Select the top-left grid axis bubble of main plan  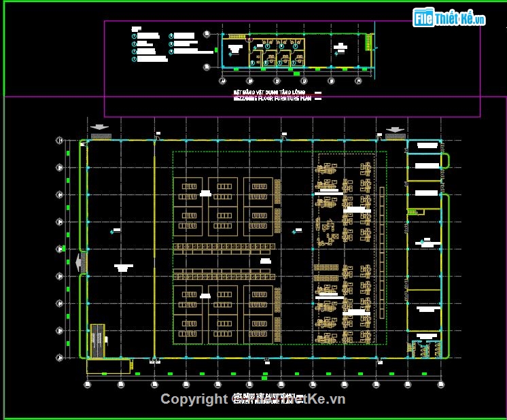tap(60, 141)
